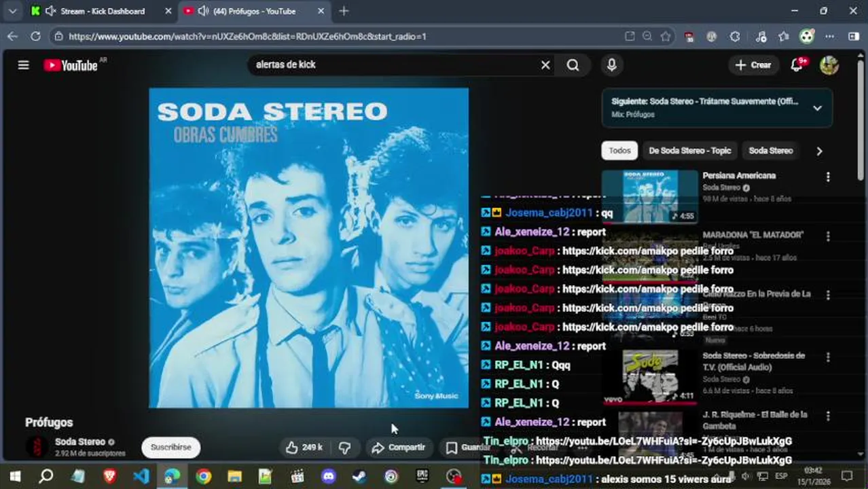Open the YouTube hamburger guide menu

click(23, 65)
